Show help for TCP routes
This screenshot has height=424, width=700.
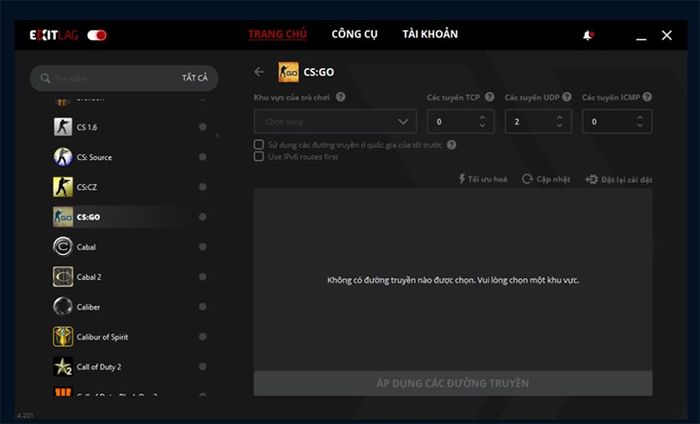pyautogui.click(x=490, y=97)
